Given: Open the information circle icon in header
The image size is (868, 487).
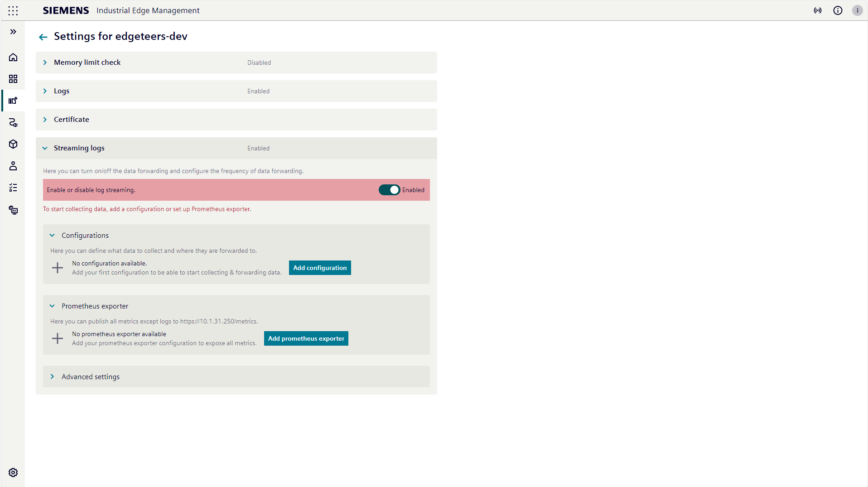Looking at the screenshot, I should click(x=838, y=10).
